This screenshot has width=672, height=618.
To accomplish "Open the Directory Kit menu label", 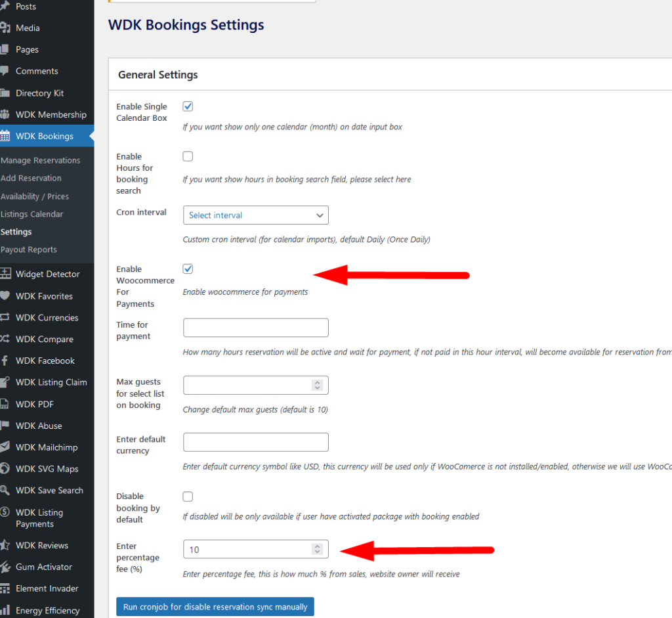I will click(x=40, y=93).
